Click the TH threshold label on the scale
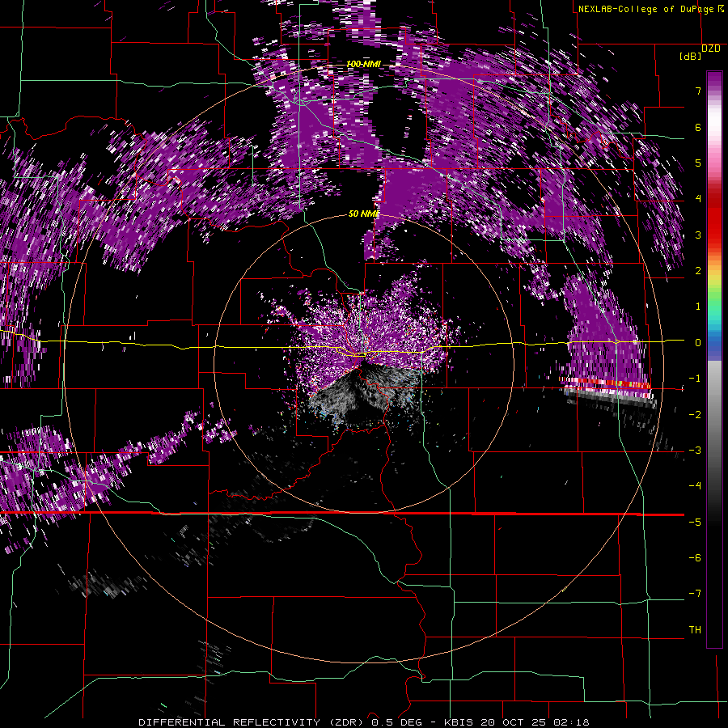Image resolution: width=728 pixels, height=728 pixels. 695,629
